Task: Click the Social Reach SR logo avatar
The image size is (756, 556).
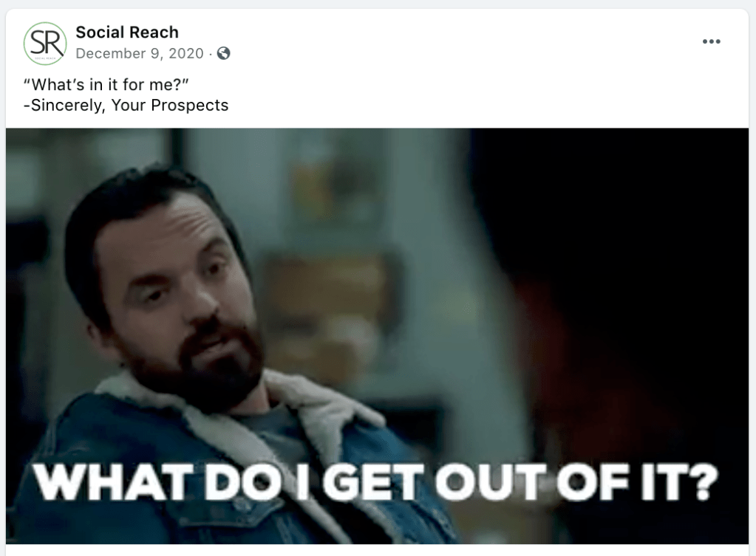Action: tap(45, 44)
